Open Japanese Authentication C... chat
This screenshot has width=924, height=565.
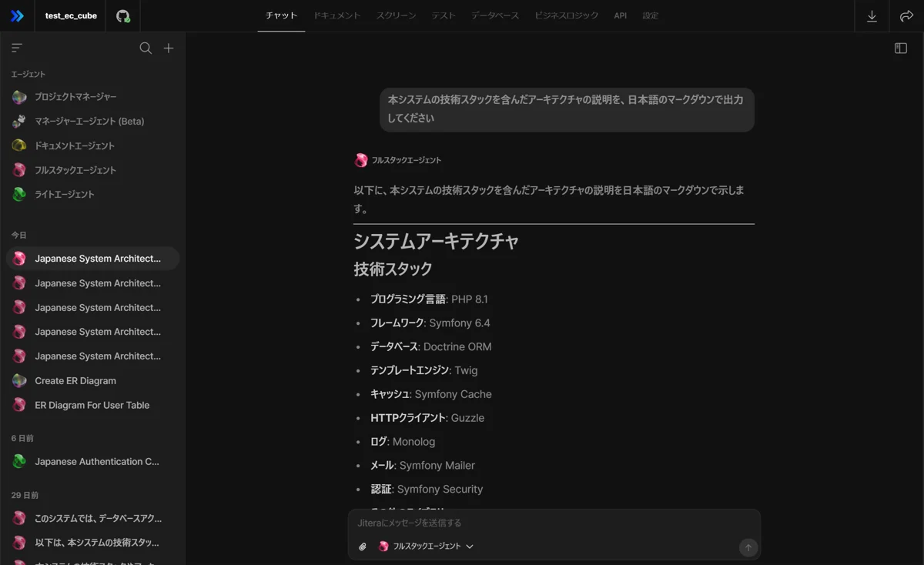tap(92, 462)
